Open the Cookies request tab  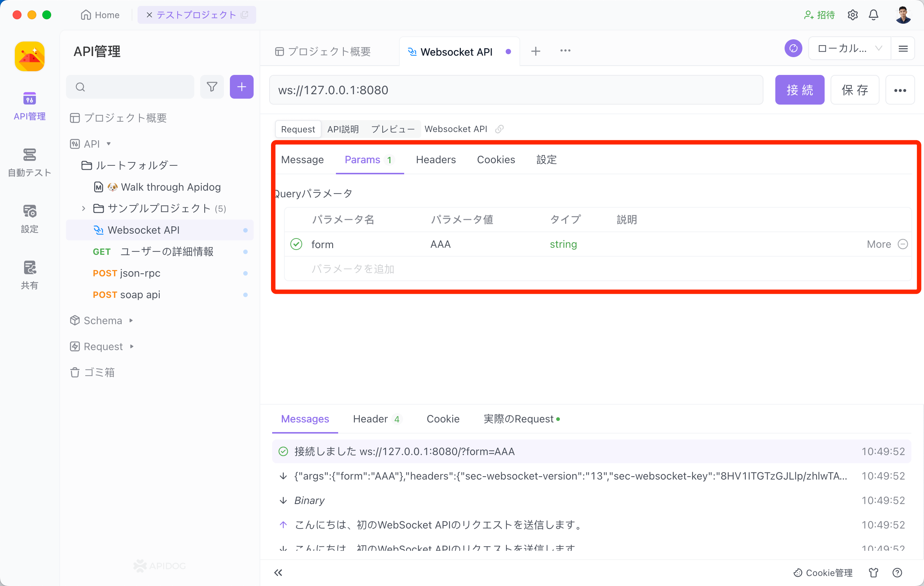(496, 159)
